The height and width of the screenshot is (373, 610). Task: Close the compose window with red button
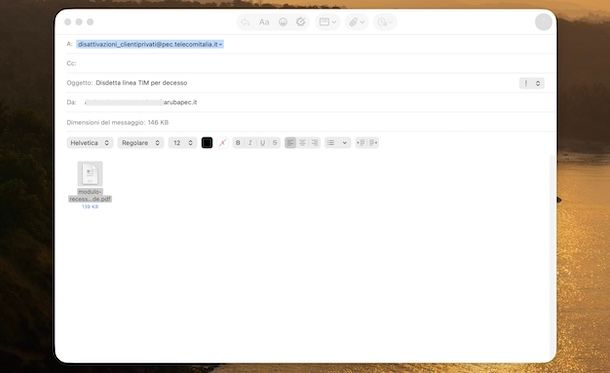click(68, 22)
